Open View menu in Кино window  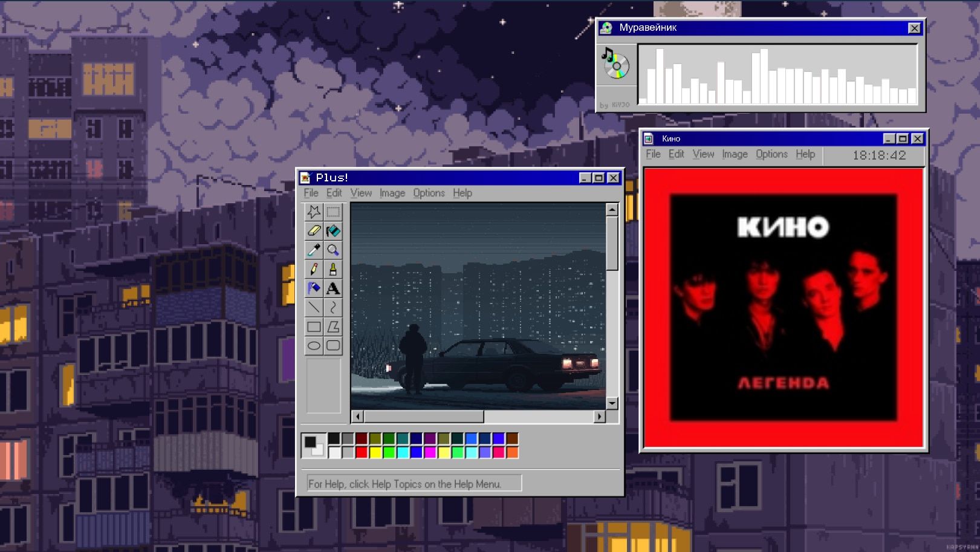tap(703, 154)
